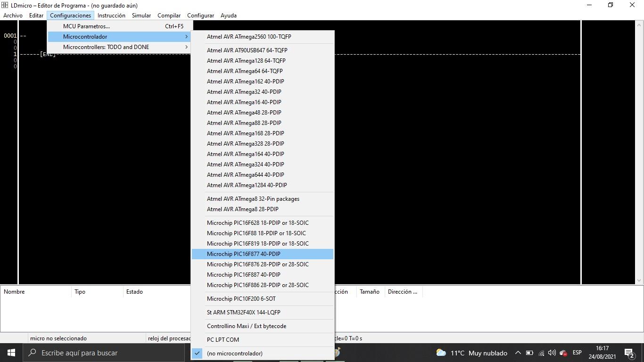This screenshot has height=362, width=644.
Task: Open the battery status icon
Action: click(529, 353)
